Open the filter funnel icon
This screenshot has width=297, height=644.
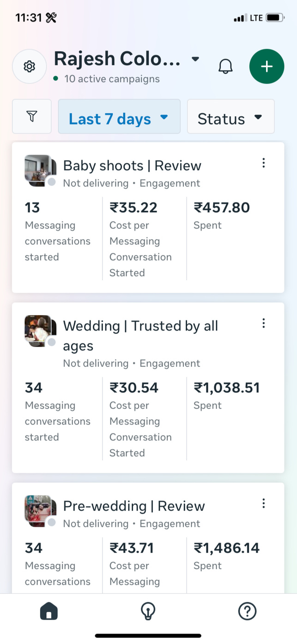(31, 117)
